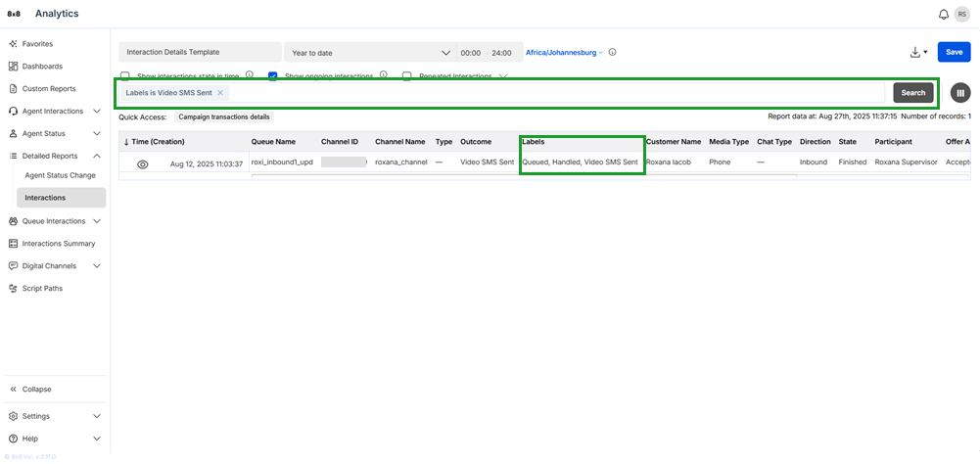Click the Favorites sparkle icon

pyautogui.click(x=13, y=44)
